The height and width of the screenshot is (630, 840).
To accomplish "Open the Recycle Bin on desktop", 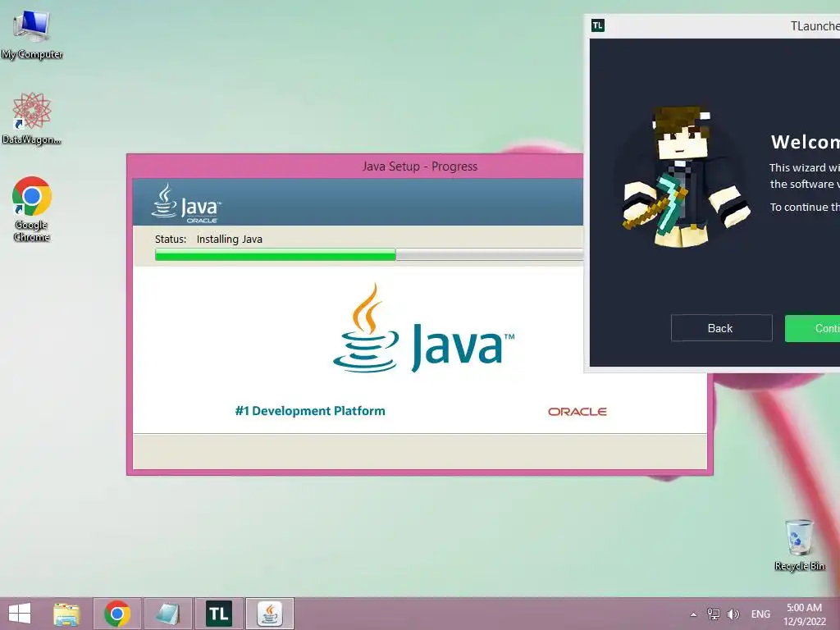I will pos(799,545).
